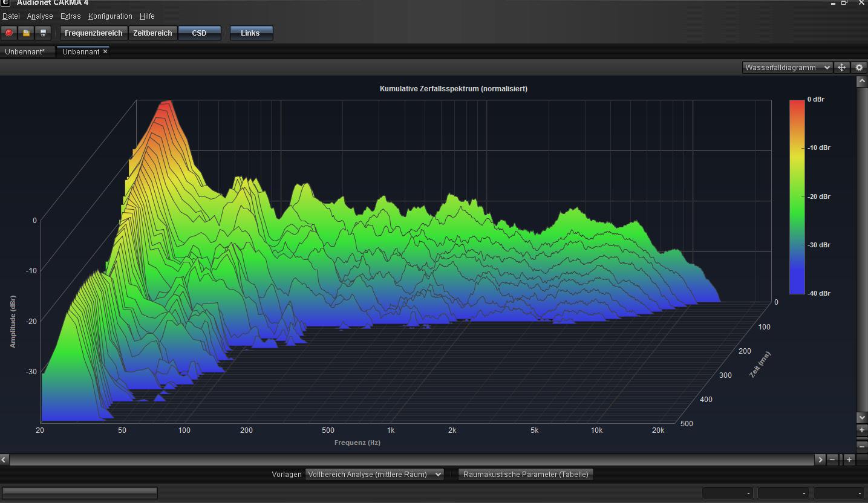Open diagram settings with the gear icon

point(859,68)
